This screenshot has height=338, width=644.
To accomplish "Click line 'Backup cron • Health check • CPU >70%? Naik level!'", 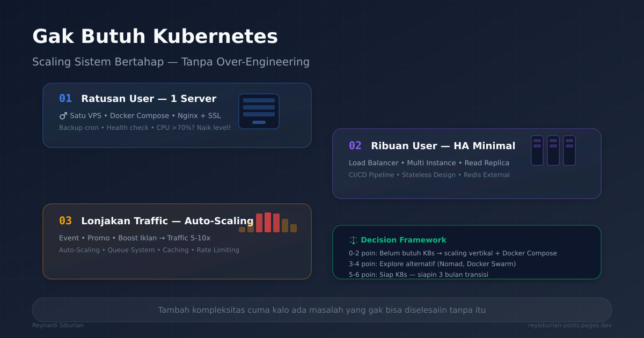I will 145,128.
